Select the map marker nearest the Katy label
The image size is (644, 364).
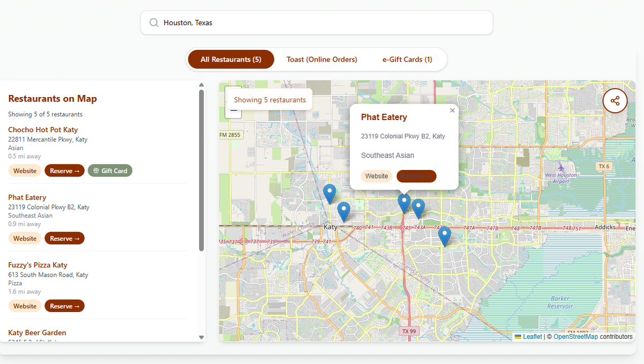pyautogui.click(x=343, y=211)
